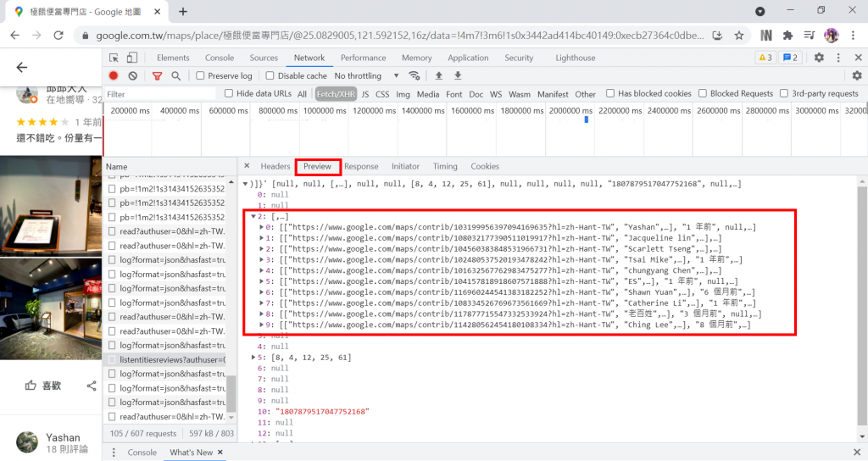Expand the Shawn Yuan entry
This screenshot has width=868, height=461.
pos(261,292)
